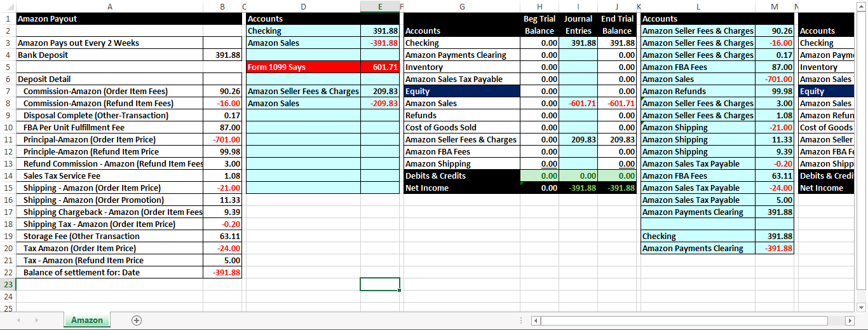Screen dimensions: 868x330
Task: Select row 14 header
Action: click(8, 175)
